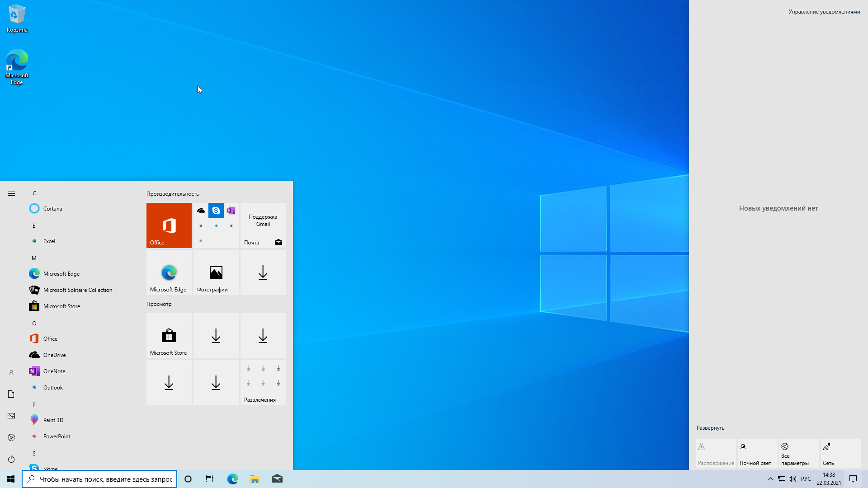Click Skype tile in Производительность group

(x=216, y=210)
